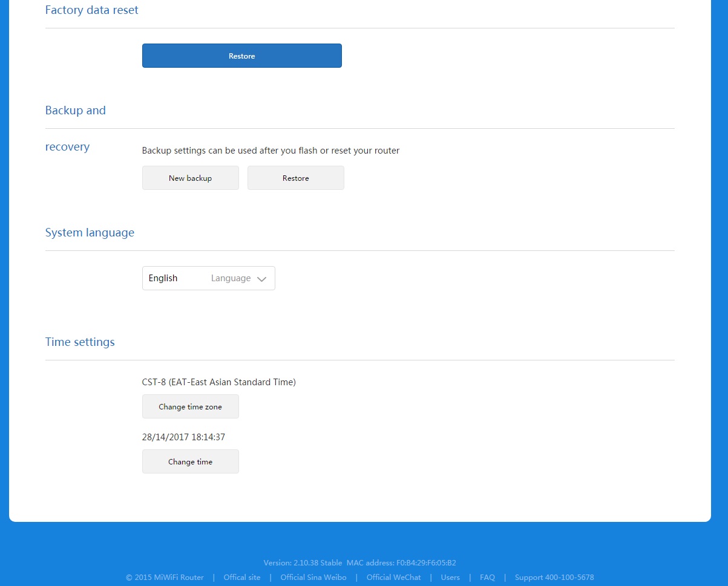
Task: Create a New backup of settings
Action: [x=191, y=178]
